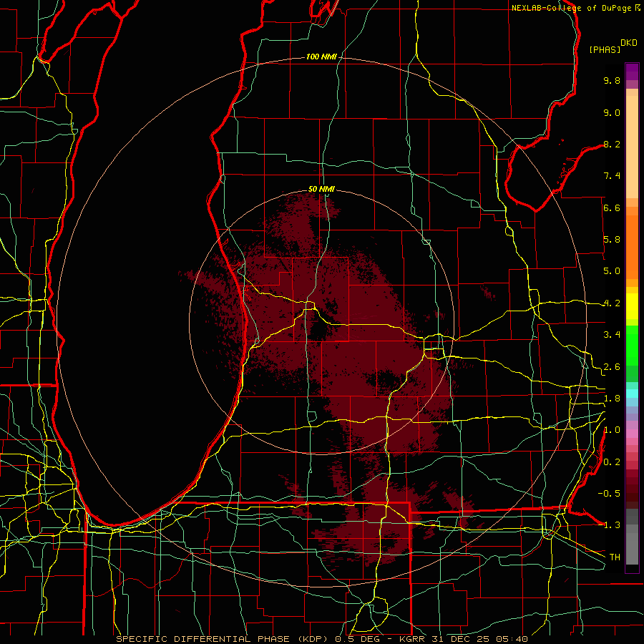The height and width of the screenshot is (644, 644).
Task: Pick the bright green color scale segment
Action: [x=632, y=345]
